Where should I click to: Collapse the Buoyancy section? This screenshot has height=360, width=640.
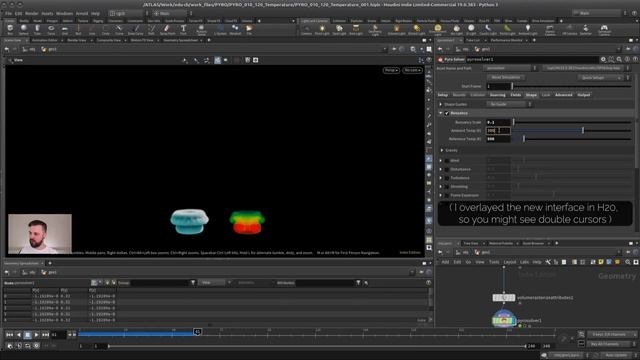click(x=441, y=113)
